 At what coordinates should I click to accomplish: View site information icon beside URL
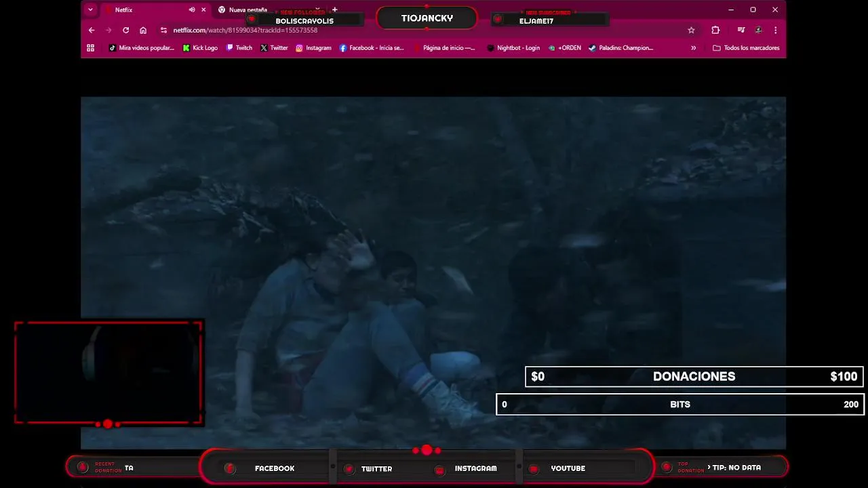[x=163, y=30]
